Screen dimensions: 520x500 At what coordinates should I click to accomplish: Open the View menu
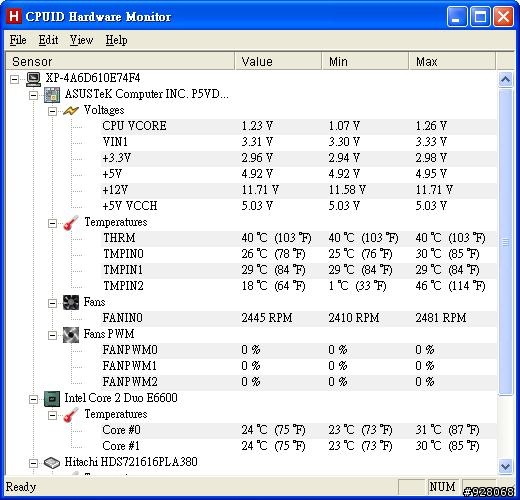click(x=81, y=40)
